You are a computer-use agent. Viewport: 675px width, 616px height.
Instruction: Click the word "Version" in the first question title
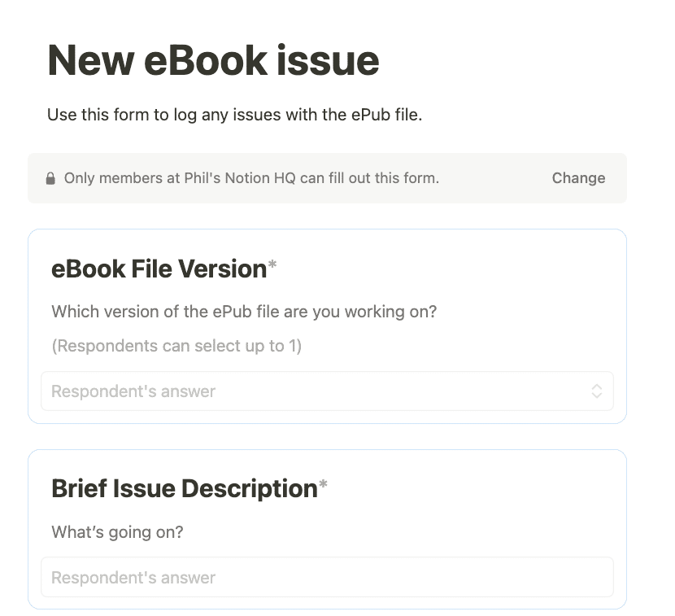[x=223, y=269]
